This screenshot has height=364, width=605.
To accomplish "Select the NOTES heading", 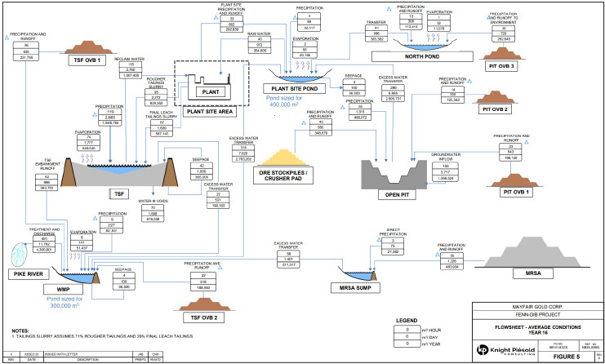I will [x=20, y=331].
